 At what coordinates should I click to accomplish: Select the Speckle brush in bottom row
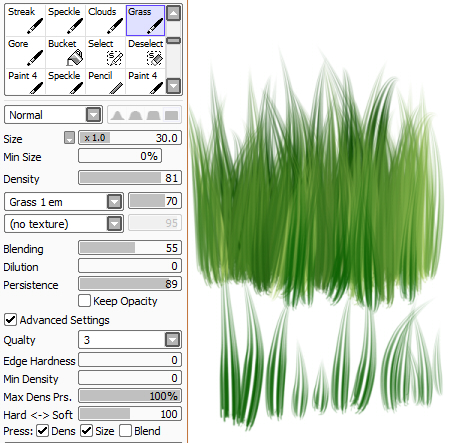point(65,82)
